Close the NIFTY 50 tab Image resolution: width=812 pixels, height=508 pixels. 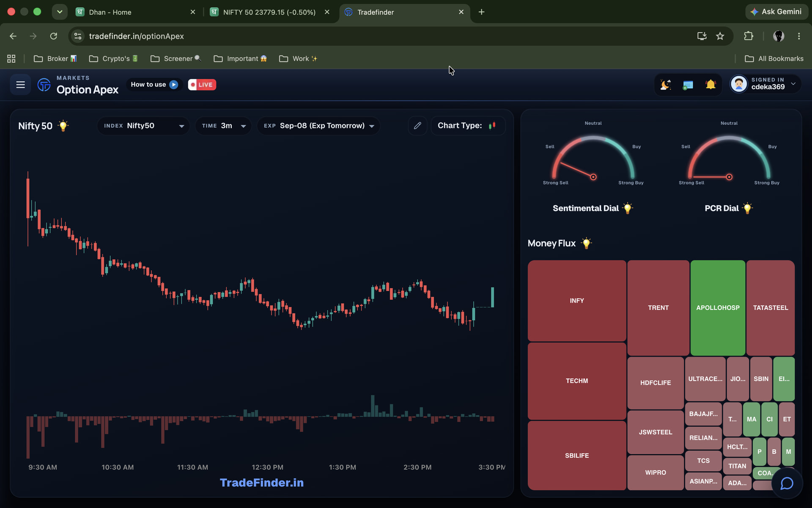[x=327, y=12]
